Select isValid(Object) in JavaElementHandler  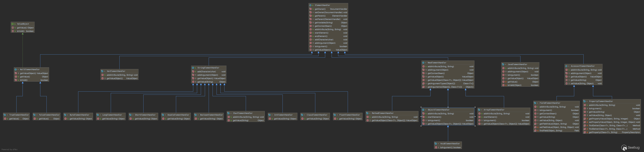514,85
